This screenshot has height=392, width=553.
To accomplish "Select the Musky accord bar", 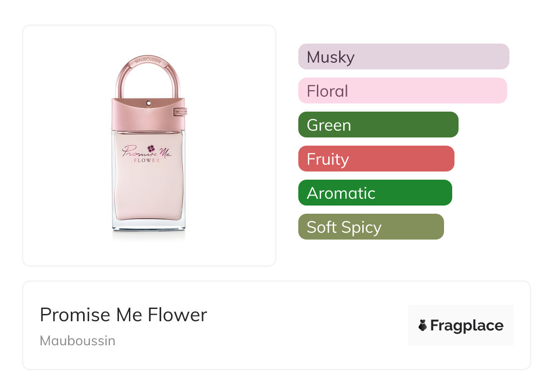I will click(x=403, y=57).
